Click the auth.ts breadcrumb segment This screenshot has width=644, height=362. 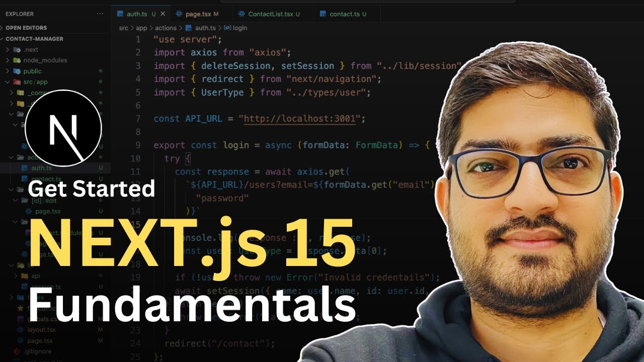(x=205, y=28)
